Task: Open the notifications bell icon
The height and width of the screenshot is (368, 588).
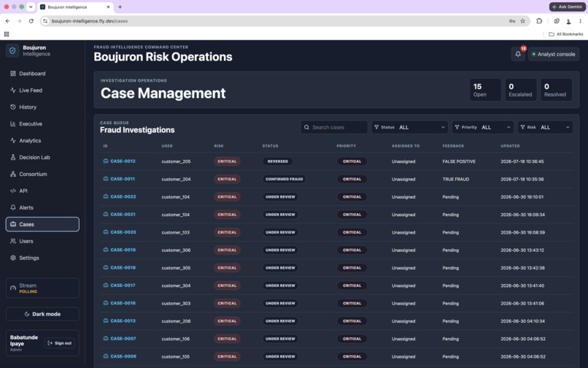Action: coord(518,54)
